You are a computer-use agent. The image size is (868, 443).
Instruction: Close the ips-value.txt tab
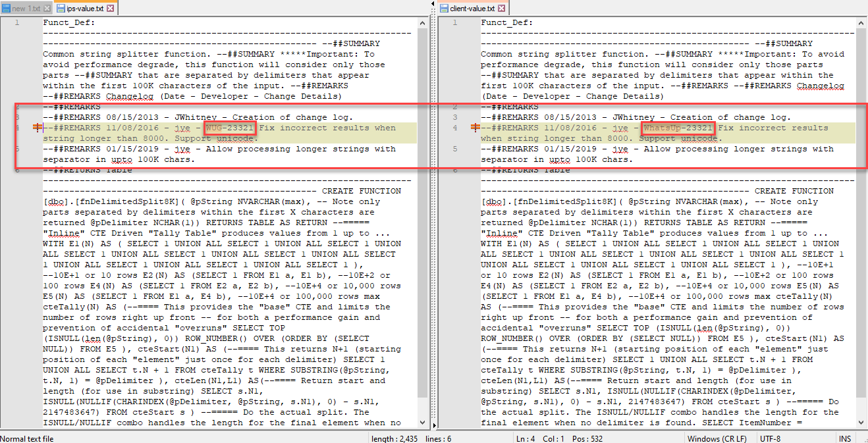pos(110,9)
